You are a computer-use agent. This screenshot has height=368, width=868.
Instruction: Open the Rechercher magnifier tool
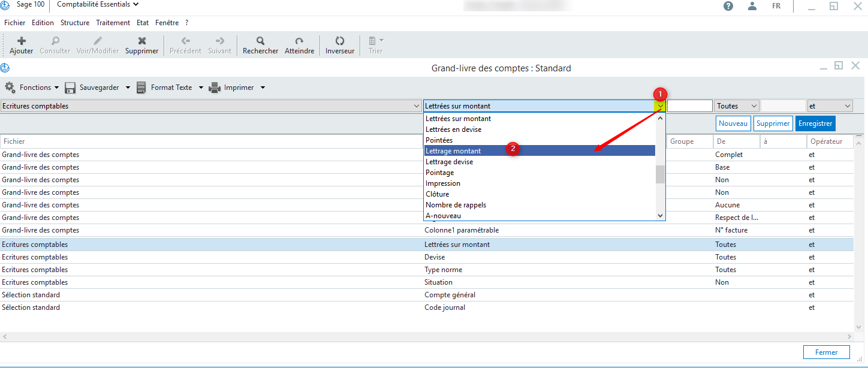260,41
